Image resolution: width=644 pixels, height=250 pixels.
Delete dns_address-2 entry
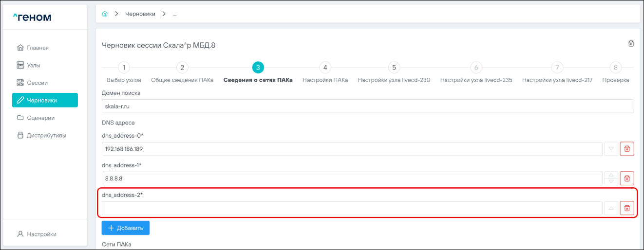tap(626, 208)
